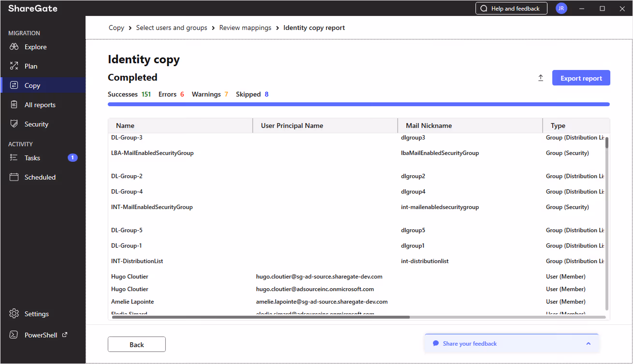
Task: Open Help and feedback
Action: (x=511, y=8)
